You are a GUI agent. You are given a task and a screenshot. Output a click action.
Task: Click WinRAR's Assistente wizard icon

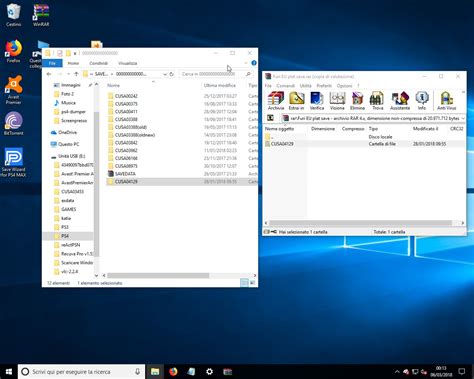[x=400, y=101]
